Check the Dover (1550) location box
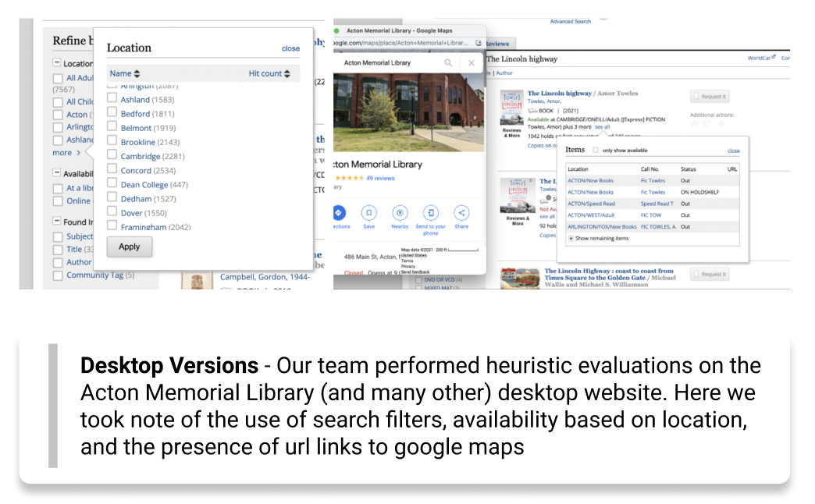This screenshot has width=815, height=504. [112, 211]
